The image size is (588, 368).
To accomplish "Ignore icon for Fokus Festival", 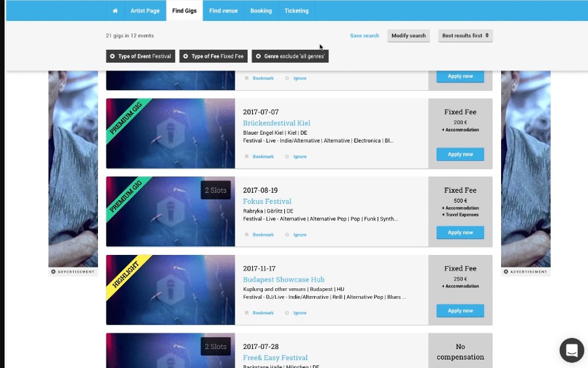I will click(287, 235).
